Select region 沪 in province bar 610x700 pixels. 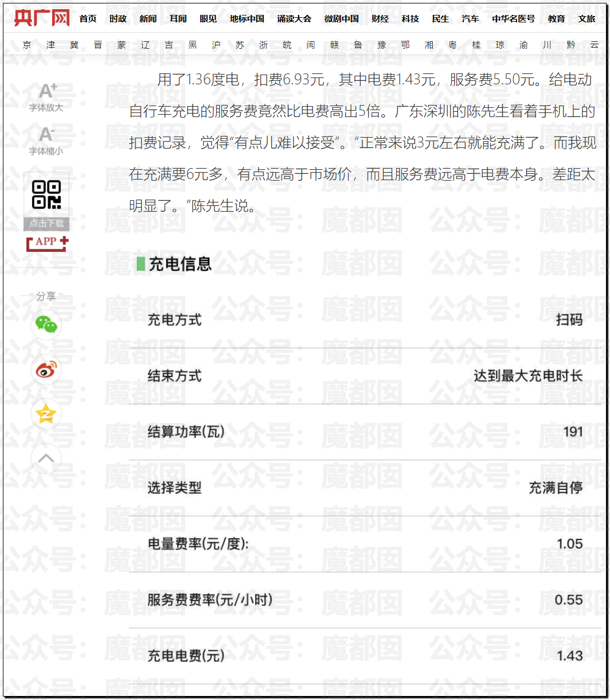216,45
